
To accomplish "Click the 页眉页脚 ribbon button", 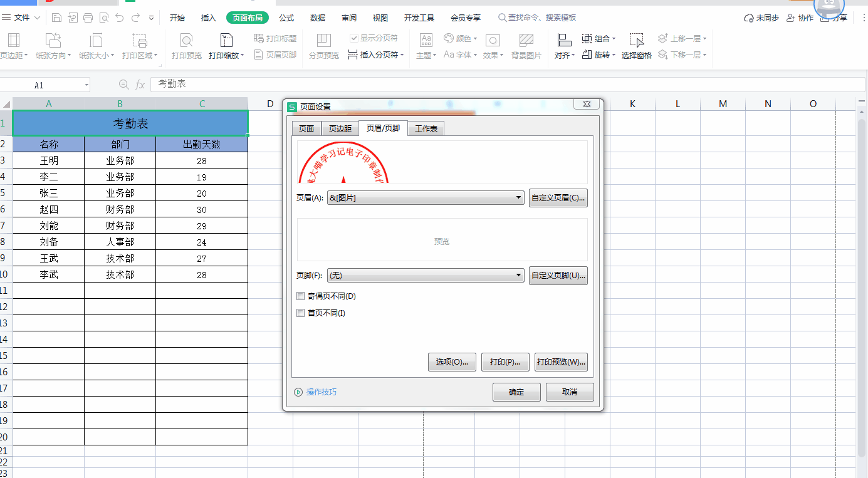I will [x=275, y=55].
